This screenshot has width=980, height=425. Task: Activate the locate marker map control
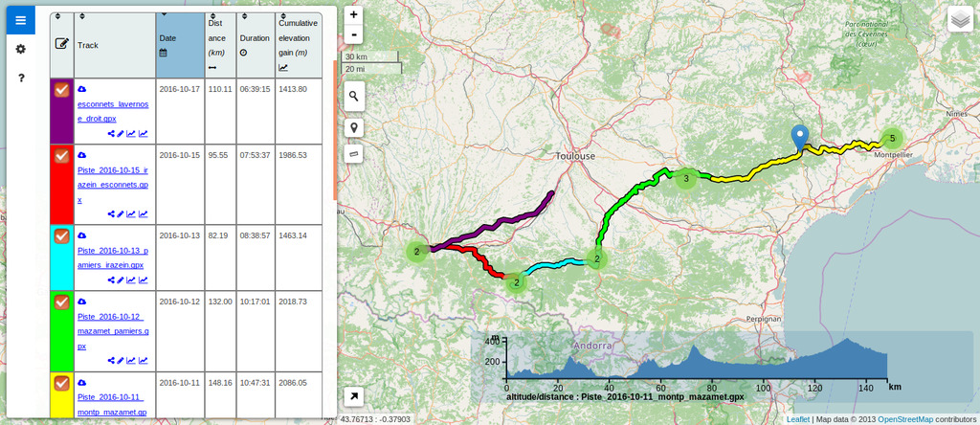354,128
